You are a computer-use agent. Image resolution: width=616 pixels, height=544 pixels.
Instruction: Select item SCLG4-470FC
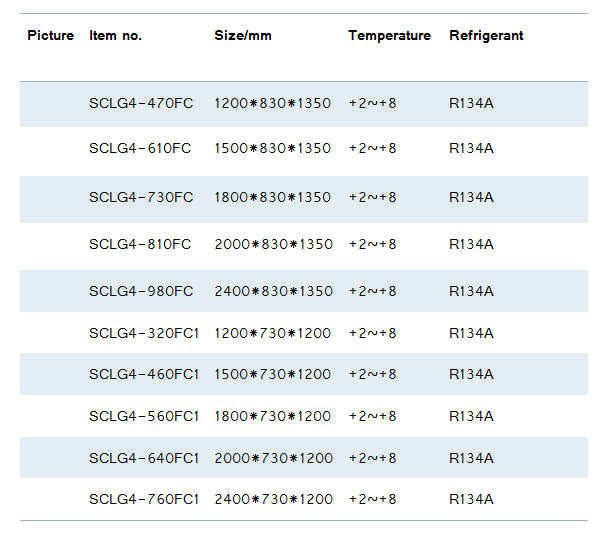pyautogui.click(x=141, y=103)
